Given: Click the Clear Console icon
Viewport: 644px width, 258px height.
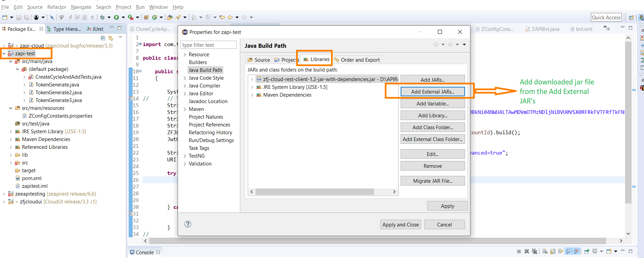Looking at the screenshot, I should coord(545,251).
